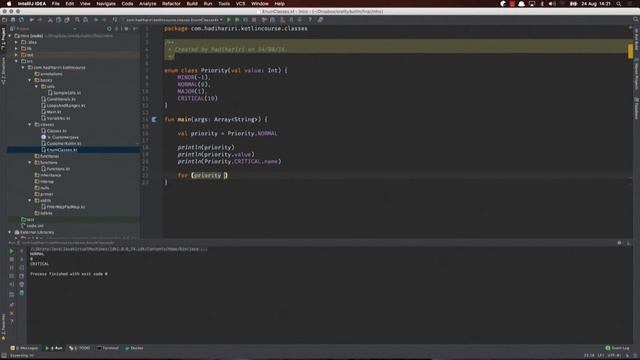
Task: Expand the out folder
Action: coord(16,55)
